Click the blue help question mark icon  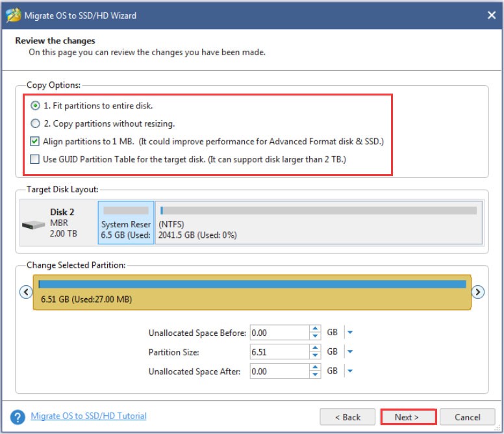point(18,417)
